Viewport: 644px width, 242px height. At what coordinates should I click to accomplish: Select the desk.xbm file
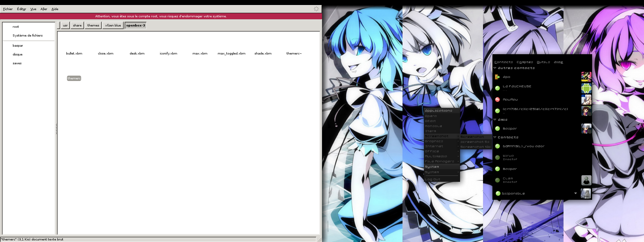click(x=137, y=54)
